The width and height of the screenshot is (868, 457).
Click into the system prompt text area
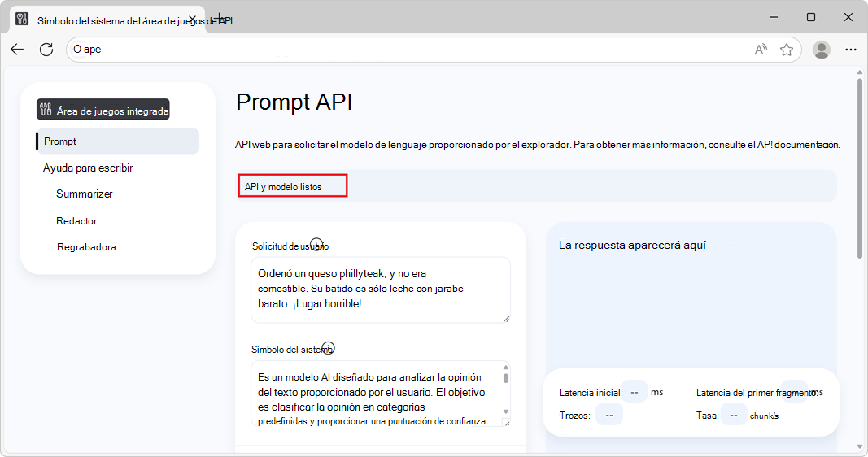[x=380, y=394]
